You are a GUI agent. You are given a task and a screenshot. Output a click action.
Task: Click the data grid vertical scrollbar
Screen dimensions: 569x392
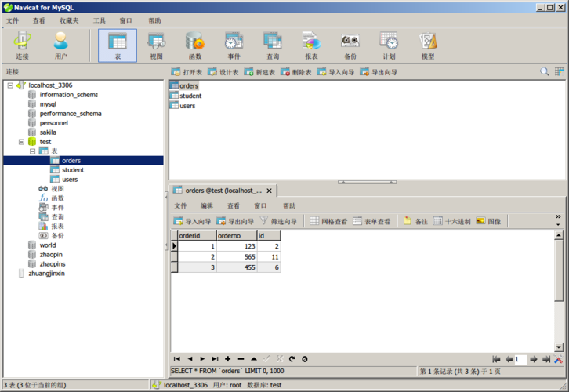pos(559,291)
